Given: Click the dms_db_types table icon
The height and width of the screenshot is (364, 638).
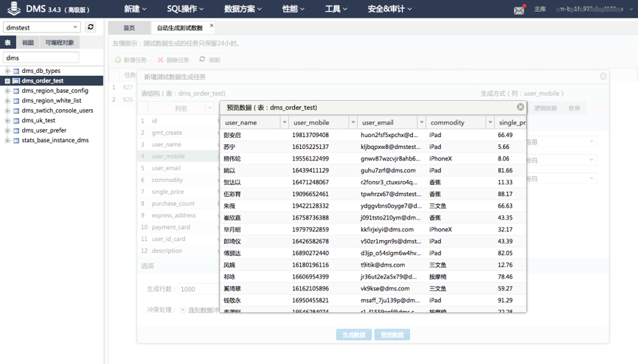Looking at the screenshot, I should pos(16,71).
